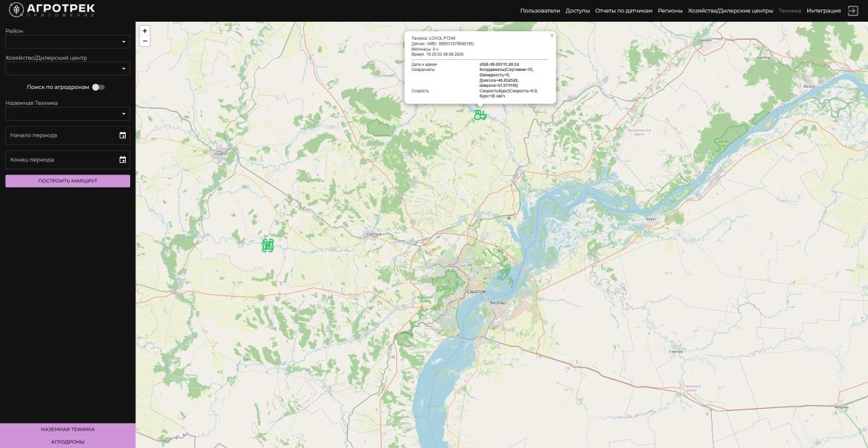Select the green marker cluster west of Саратов
Image resolution: width=868 pixels, height=448 pixels.
pos(268,246)
